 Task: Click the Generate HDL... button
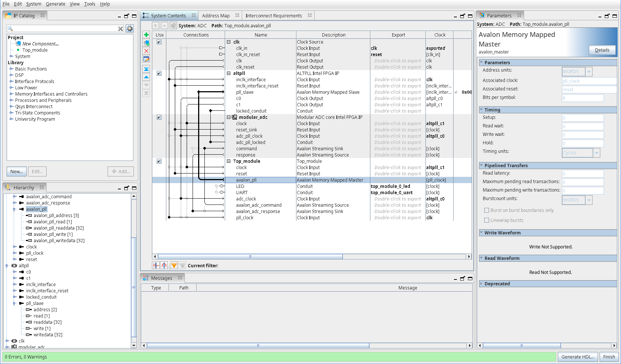point(578,357)
